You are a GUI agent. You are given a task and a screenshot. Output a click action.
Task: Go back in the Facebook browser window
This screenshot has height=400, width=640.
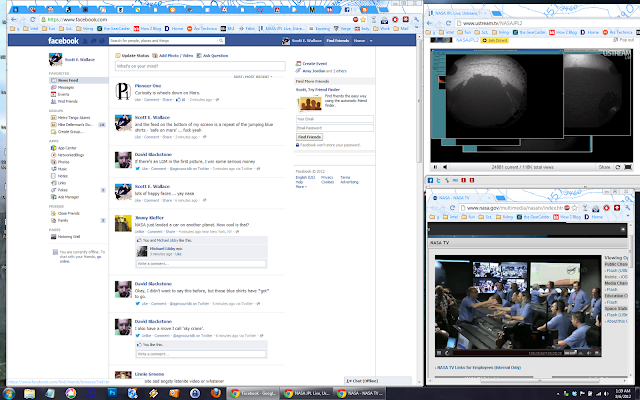(13, 20)
